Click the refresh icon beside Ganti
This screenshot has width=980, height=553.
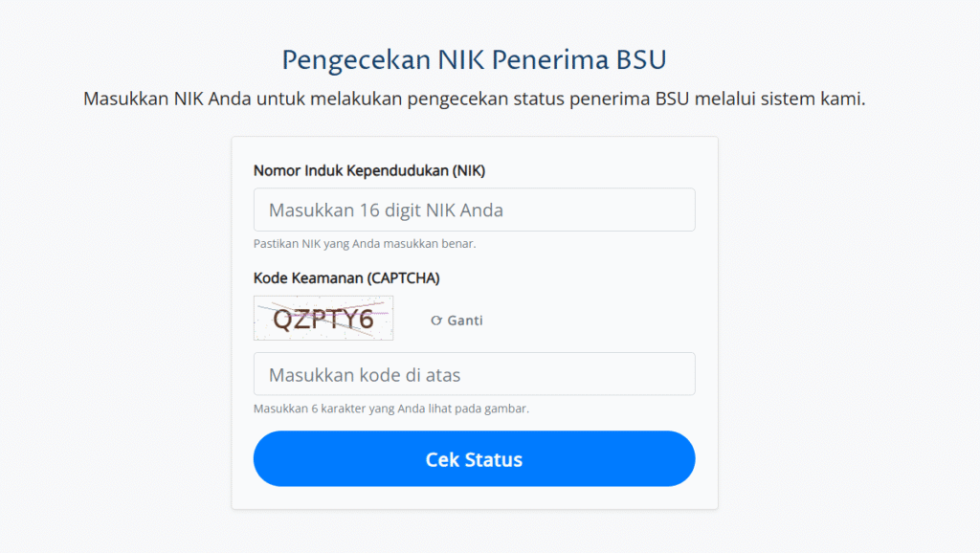[x=436, y=321]
